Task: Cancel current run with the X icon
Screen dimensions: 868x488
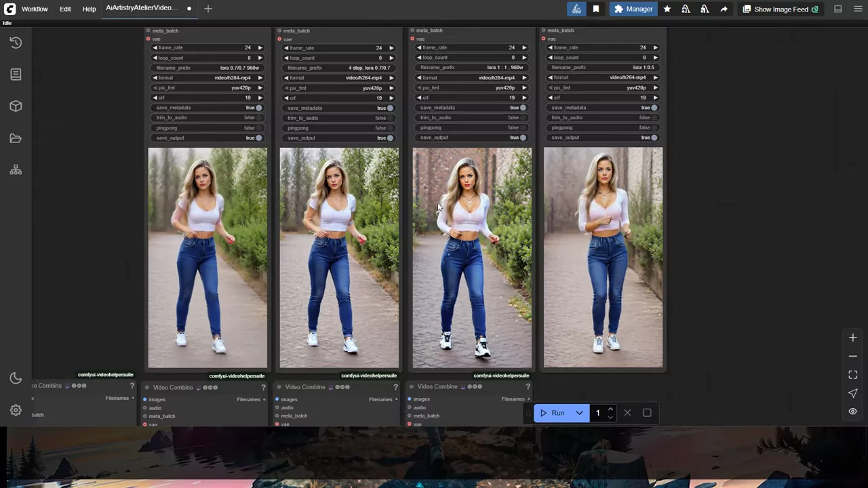Action: point(627,413)
